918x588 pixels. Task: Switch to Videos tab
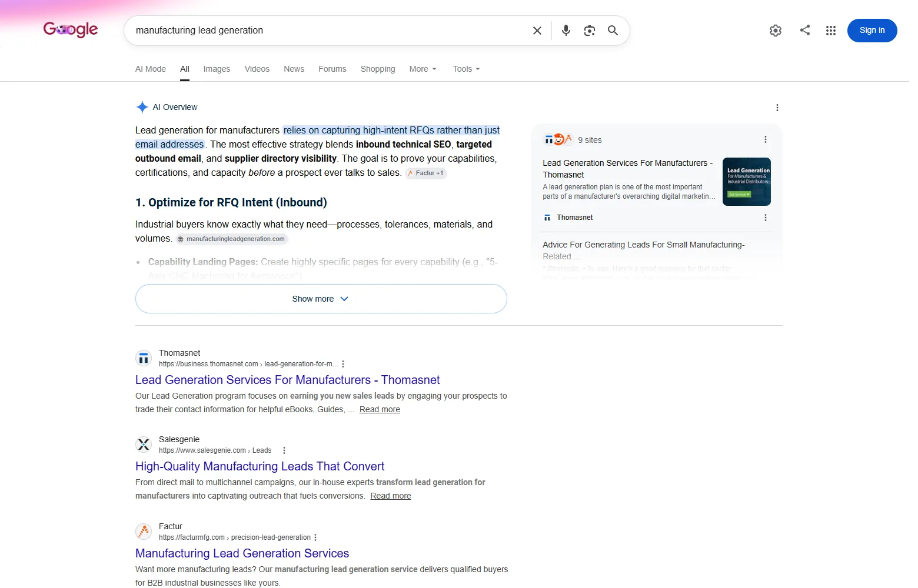click(x=257, y=69)
